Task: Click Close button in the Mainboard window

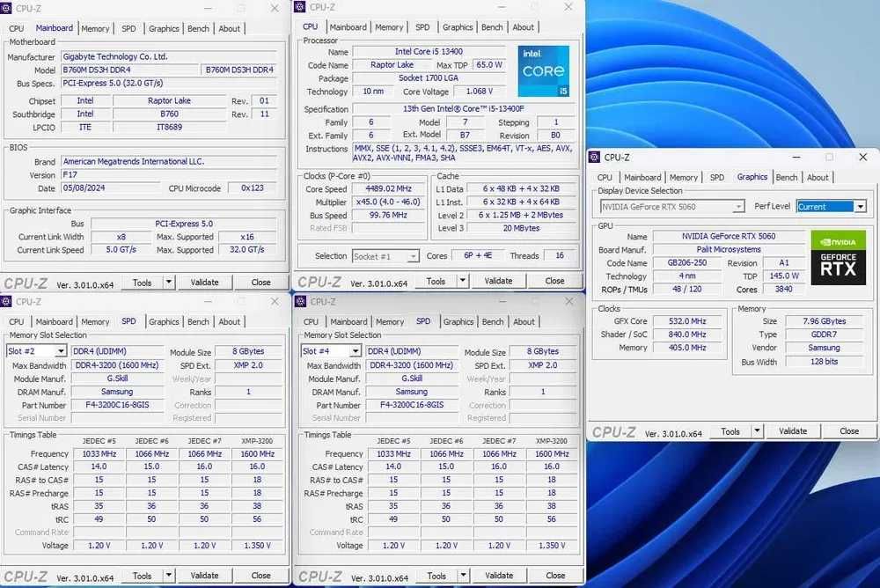Action: click(261, 282)
